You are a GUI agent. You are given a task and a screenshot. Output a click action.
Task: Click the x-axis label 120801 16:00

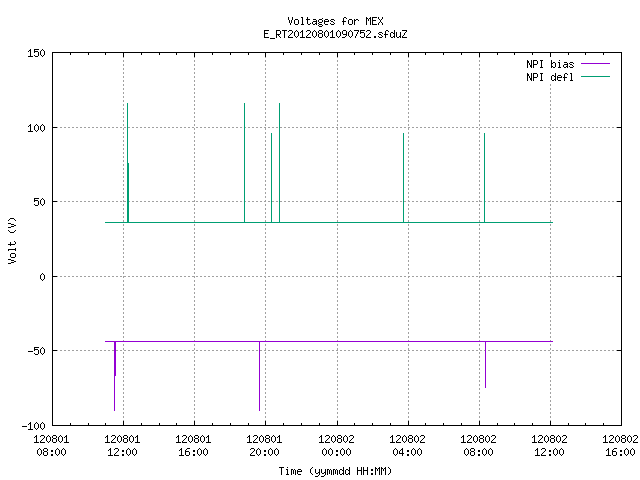193,446
